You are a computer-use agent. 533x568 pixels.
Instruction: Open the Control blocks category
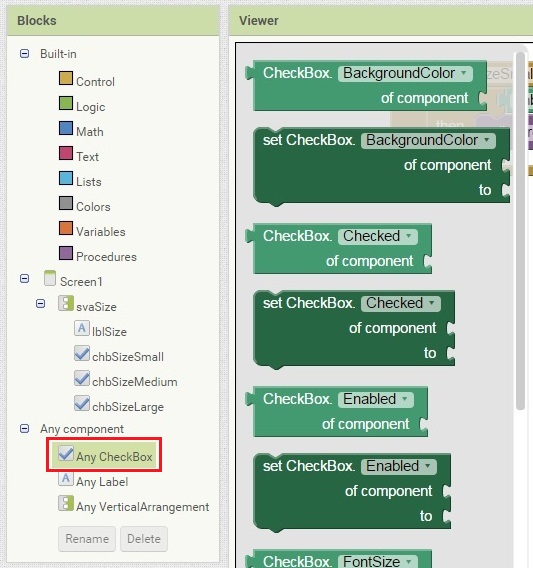tap(95, 82)
